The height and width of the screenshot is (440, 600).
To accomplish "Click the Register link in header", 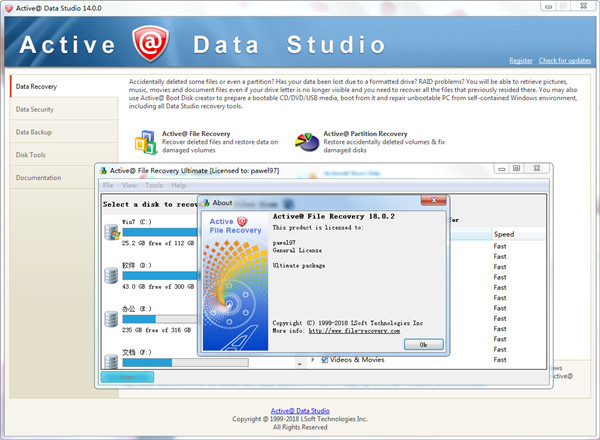I will 520,60.
